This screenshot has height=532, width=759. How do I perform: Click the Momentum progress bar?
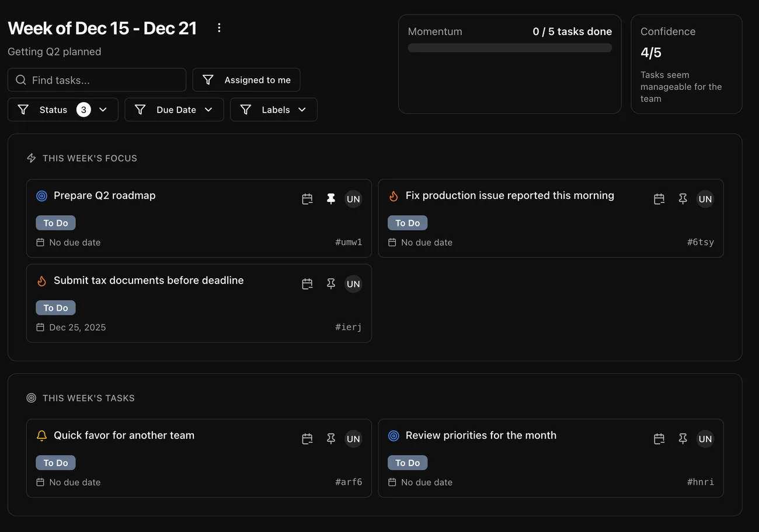coord(510,48)
